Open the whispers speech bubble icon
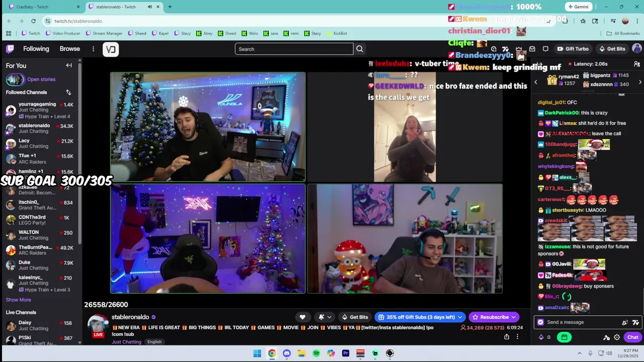The image size is (644, 362). point(545,49)
